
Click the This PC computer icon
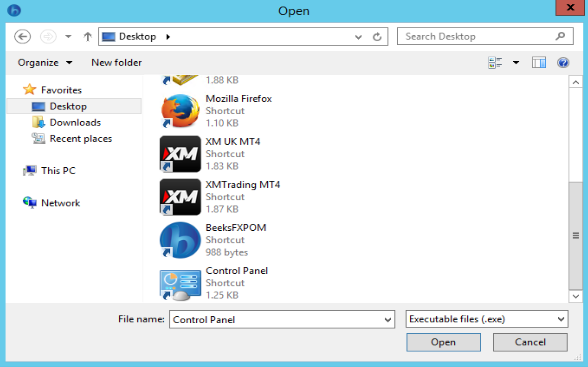tap(29, 171)
